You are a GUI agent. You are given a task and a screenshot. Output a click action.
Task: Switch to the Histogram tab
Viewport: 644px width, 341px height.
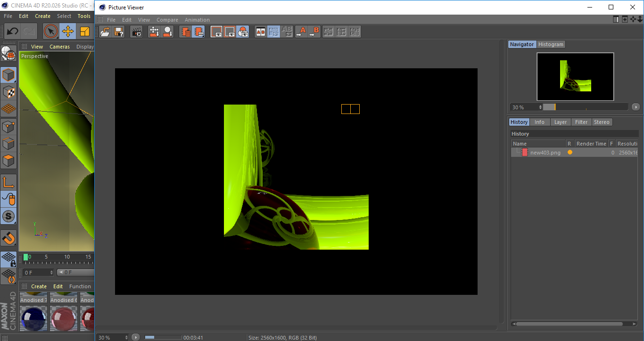551,44
